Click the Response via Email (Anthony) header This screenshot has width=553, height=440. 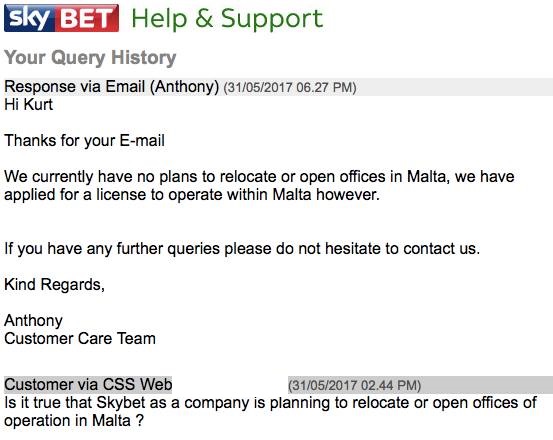tap(111, 87)
